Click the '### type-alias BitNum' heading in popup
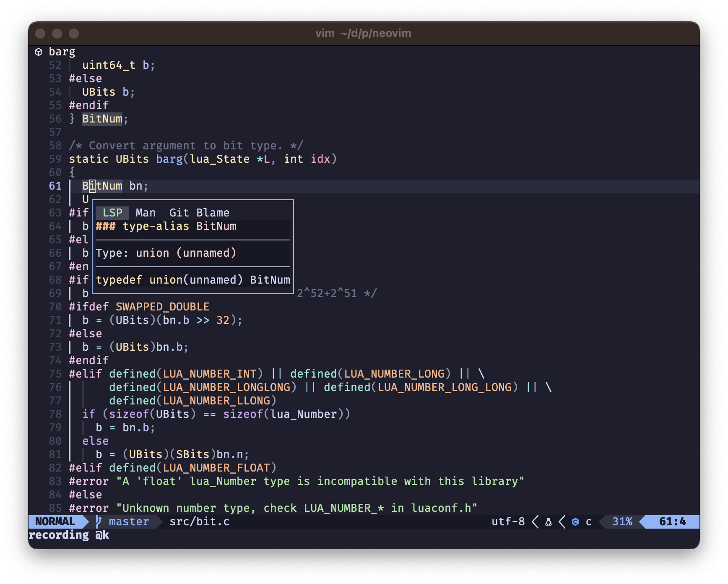 (166, 226)
